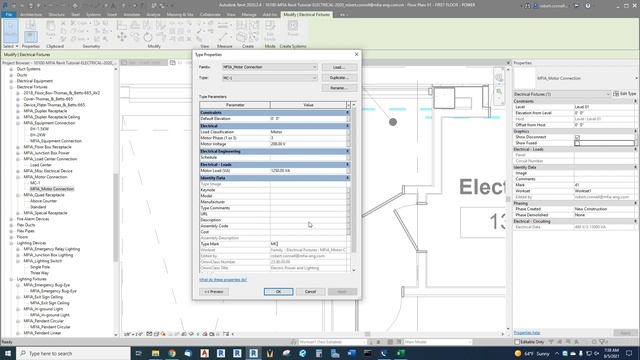Screen dimensions: 640x360
Task: Open the Properties help link
Action: coord(527,333)
